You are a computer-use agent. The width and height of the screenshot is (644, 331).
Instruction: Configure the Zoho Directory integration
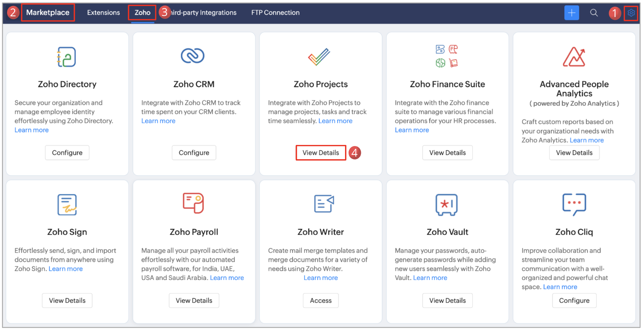[67, 153]
